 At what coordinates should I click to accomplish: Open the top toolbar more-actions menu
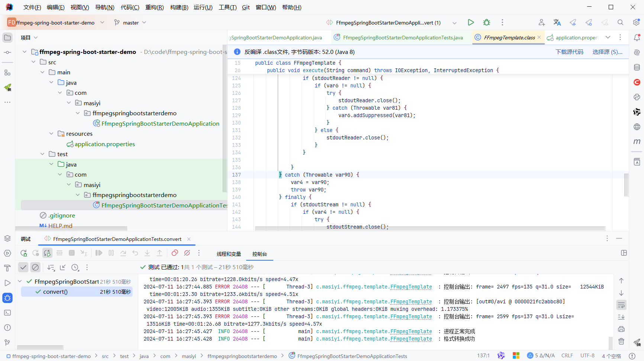pos(502,22)
